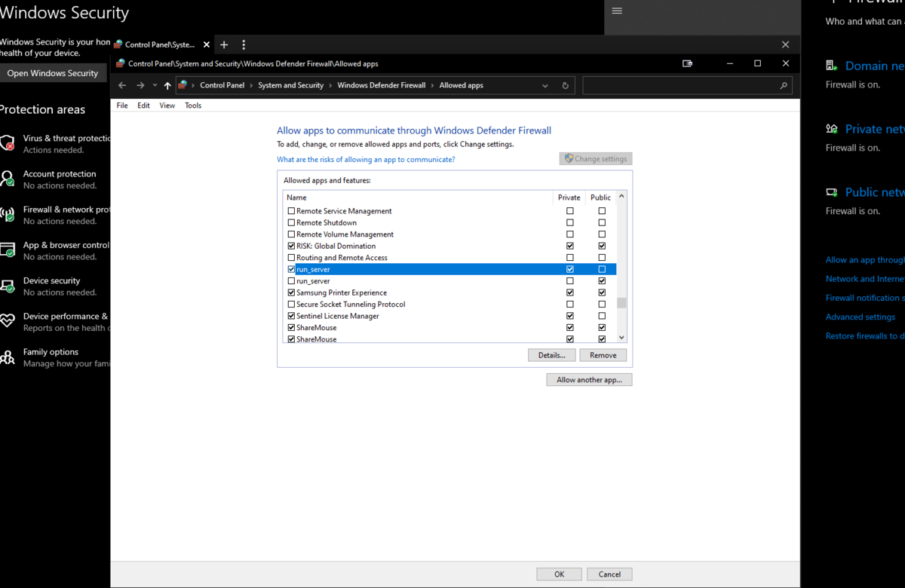Image resolution: width=905 pixels, height=588 pixels.
Task: Click the Firewall & network protection antenna icon
Action: pyautogui.click(x=8, y=214)
